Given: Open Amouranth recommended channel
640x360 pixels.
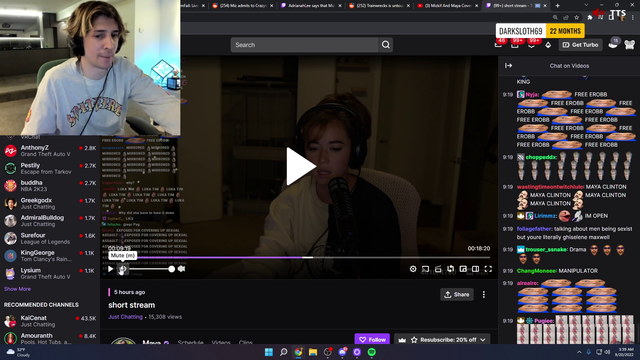Looking at the screenshot, I should (50, 338).
